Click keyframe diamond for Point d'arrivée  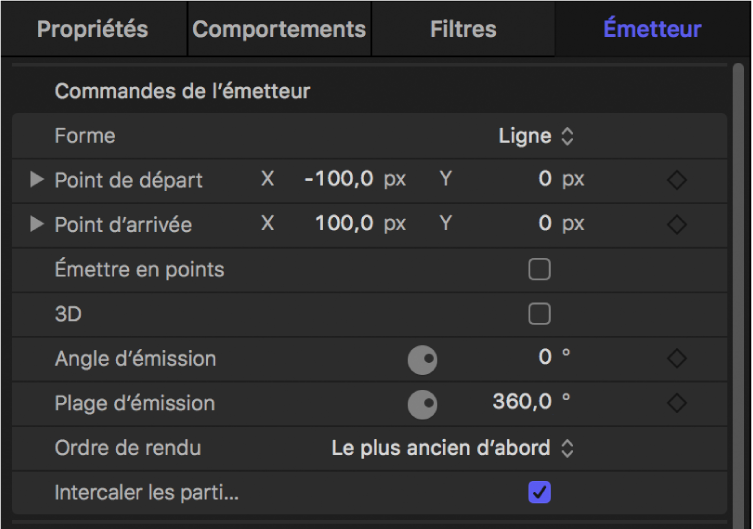677,225
